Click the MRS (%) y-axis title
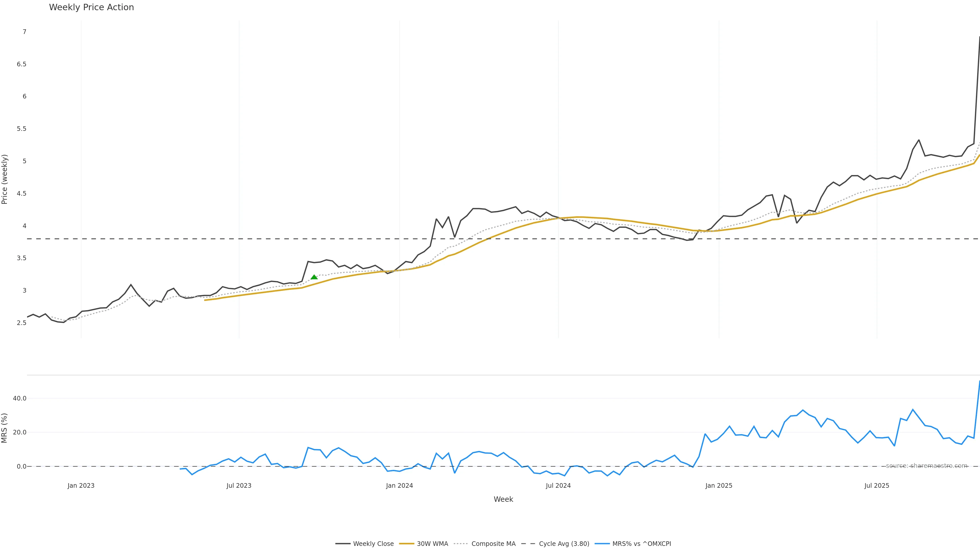 click(5, 428)
